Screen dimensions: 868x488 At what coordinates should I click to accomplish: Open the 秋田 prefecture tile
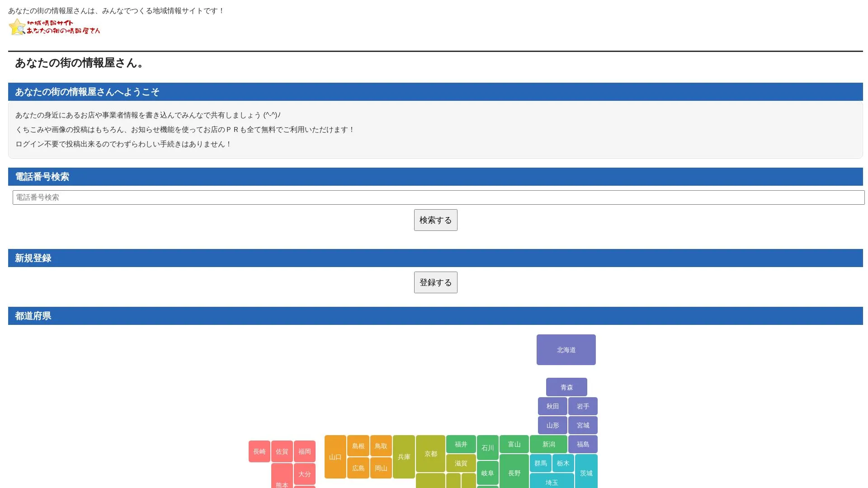coord(552,406)
